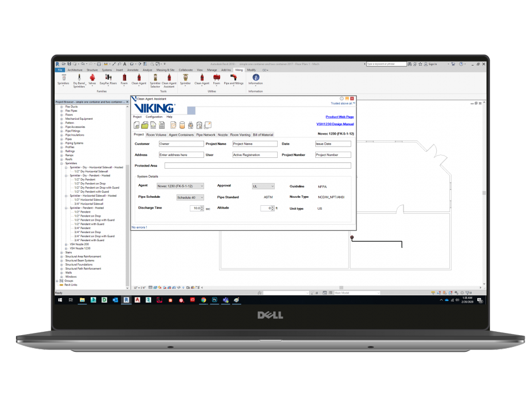
Task: Collapse Sprinkler - Pendent - Hosted node
Action: tap(66, 208)
